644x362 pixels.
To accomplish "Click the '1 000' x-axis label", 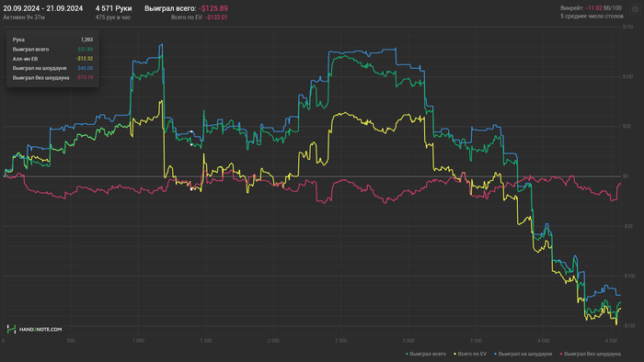I will pos(138,341).
